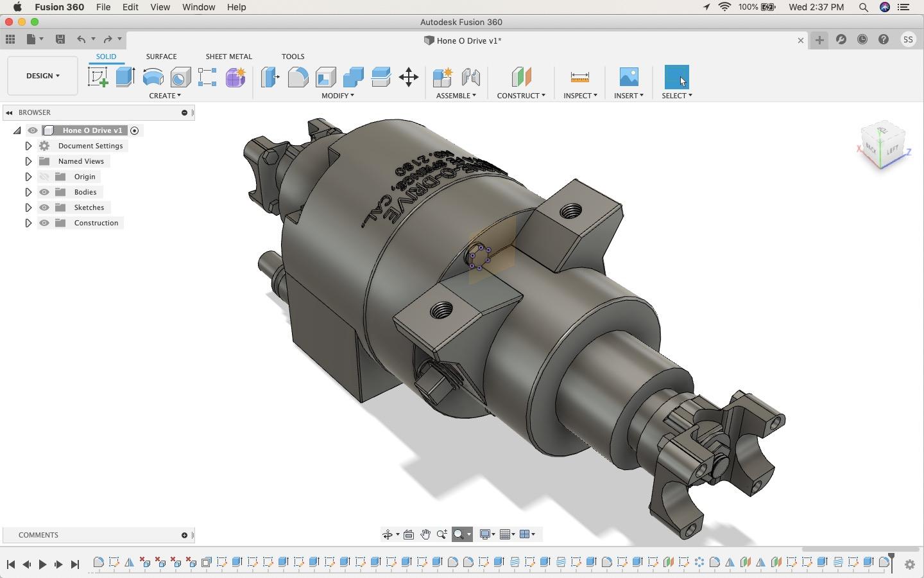Select the New Component tool
This screenshot has width=924, height=578.
coord(443,77)
